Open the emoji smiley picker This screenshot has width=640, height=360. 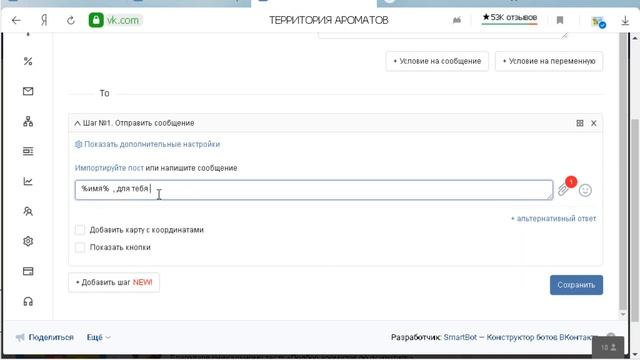point(585,190)
